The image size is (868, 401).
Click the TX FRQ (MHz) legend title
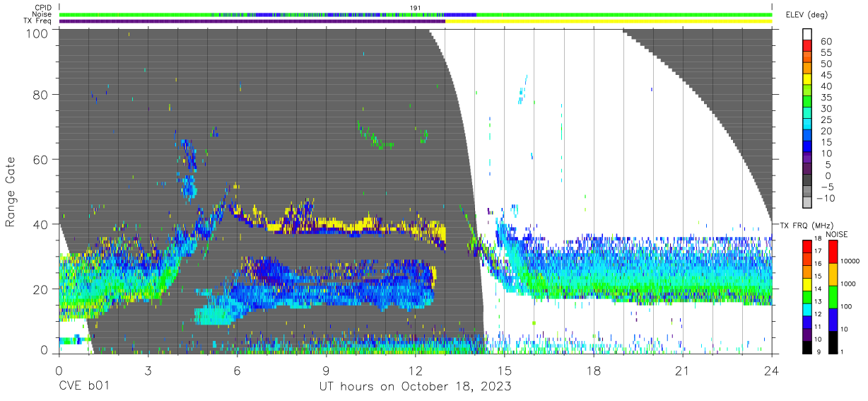coord(806,226)
